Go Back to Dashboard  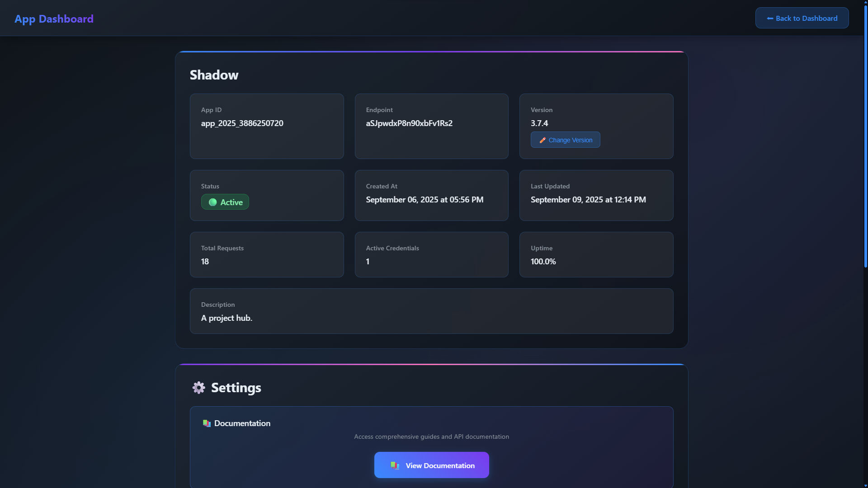(x=802, y=18)
